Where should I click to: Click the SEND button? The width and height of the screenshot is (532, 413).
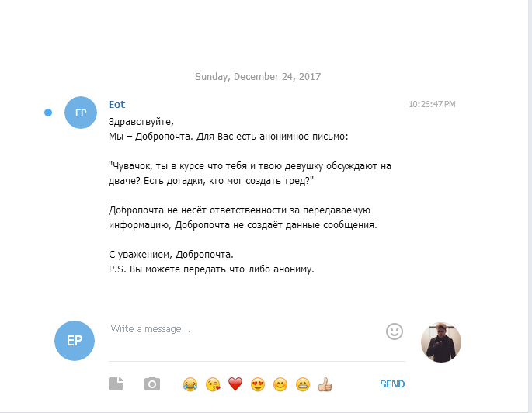[x=392, y=383]
